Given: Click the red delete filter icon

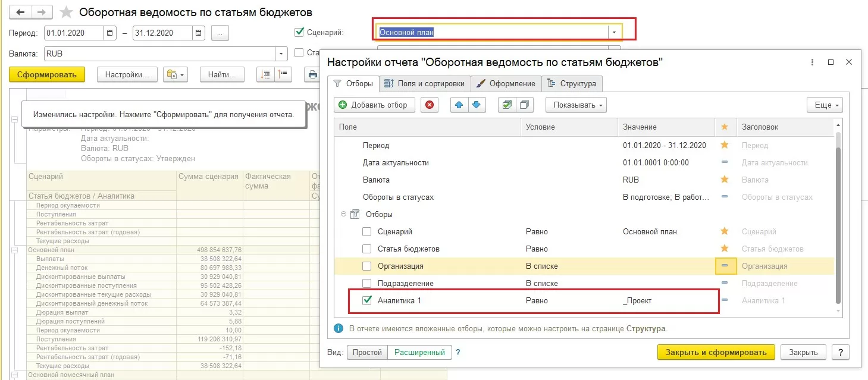Looking at the screenshot, I should [x=430, y=105].
